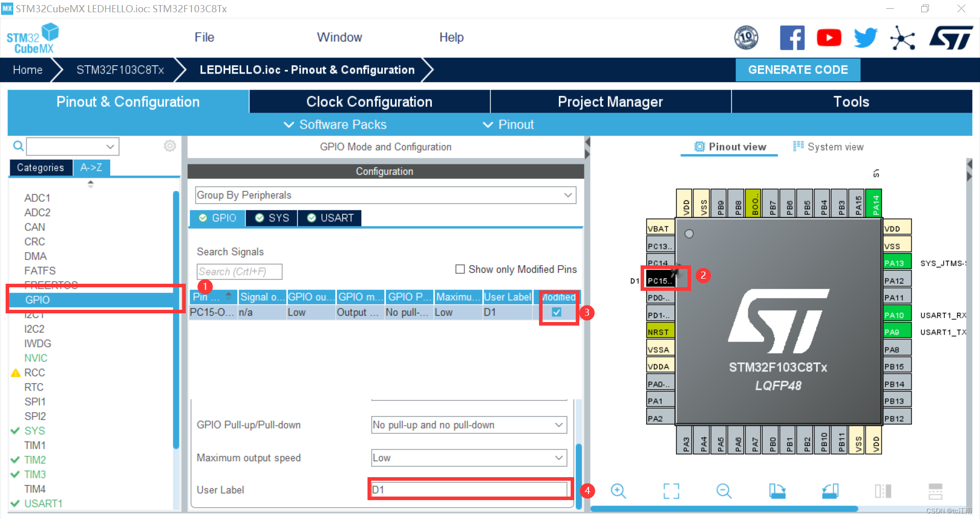Click the STM32CubeMX logo

point(33,38)
